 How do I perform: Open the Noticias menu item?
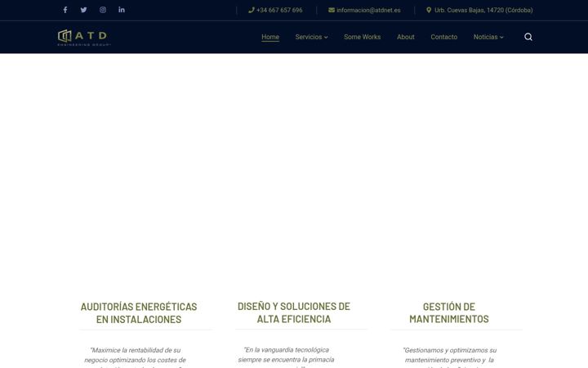(x=485, y=37)
